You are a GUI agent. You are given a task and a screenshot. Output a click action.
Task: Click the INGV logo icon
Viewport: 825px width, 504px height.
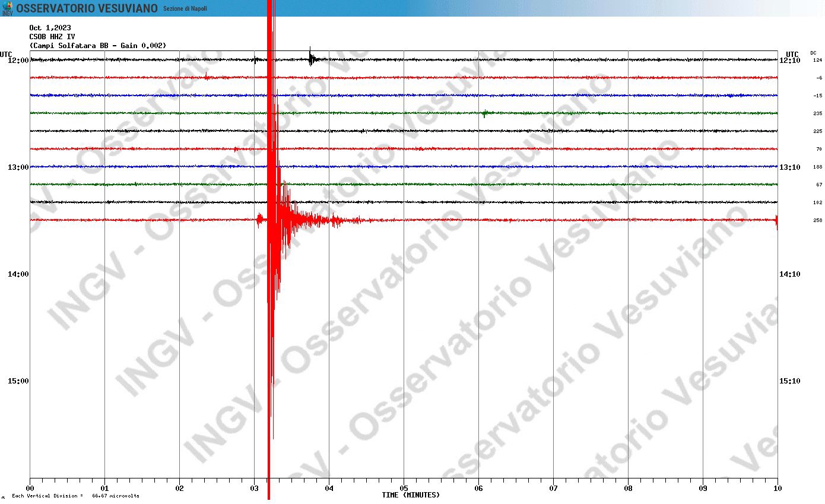pyautogui.click(x=7, y=8)
